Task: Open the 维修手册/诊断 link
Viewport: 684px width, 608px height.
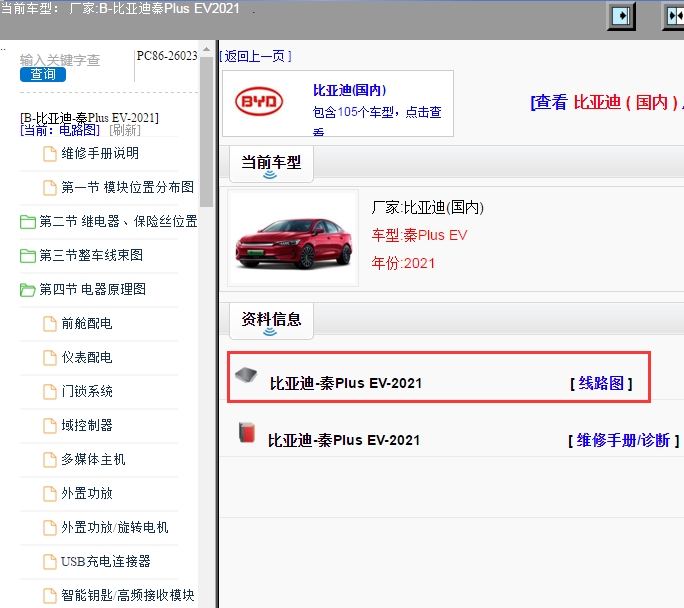Action: (623, 441)
